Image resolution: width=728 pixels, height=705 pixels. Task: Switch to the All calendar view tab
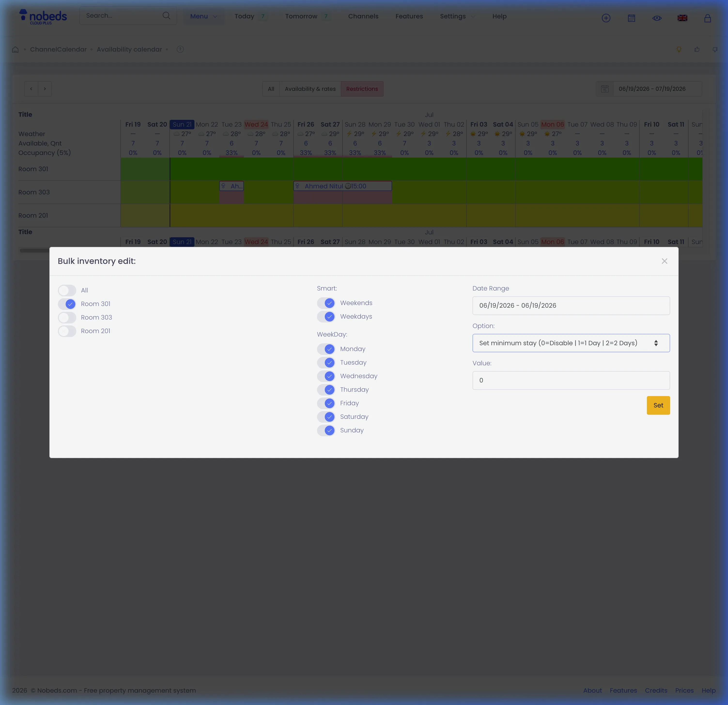point(271,89)
